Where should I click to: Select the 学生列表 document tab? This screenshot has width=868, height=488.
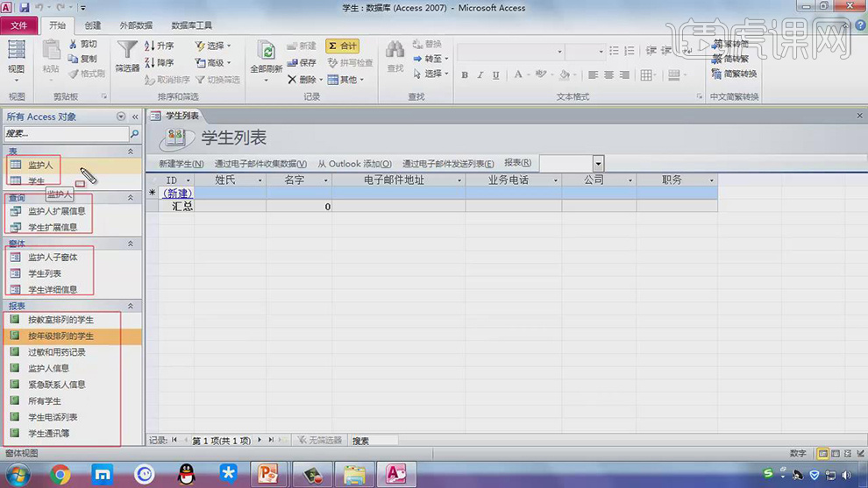click(x=175, y=116)
